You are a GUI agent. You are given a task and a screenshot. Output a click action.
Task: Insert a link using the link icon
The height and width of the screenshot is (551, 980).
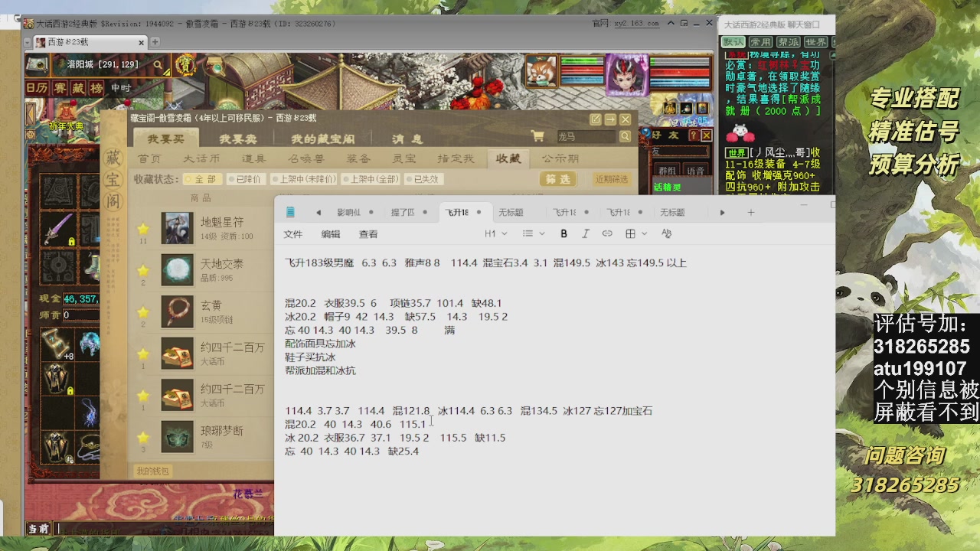(x=607, y=233)
